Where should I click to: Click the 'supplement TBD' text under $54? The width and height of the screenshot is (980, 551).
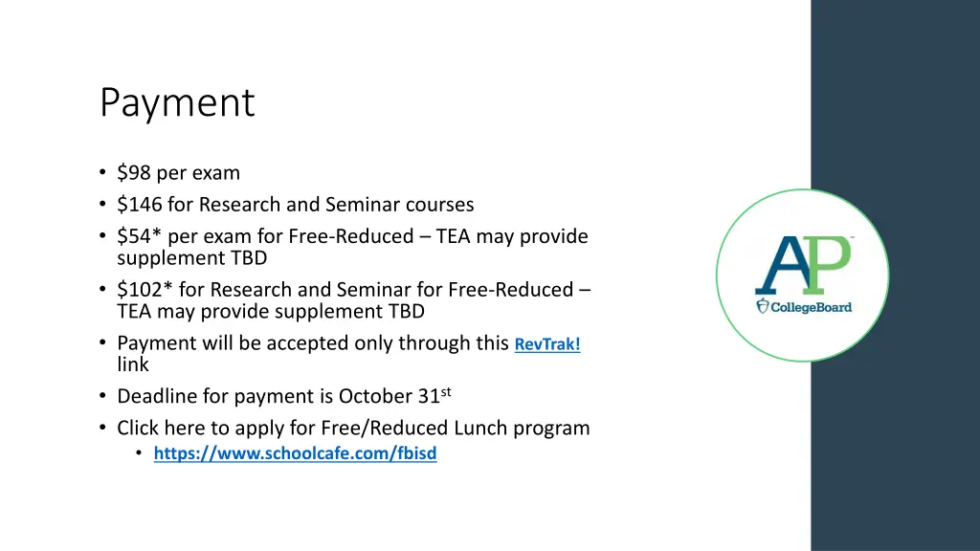[191, 258]
